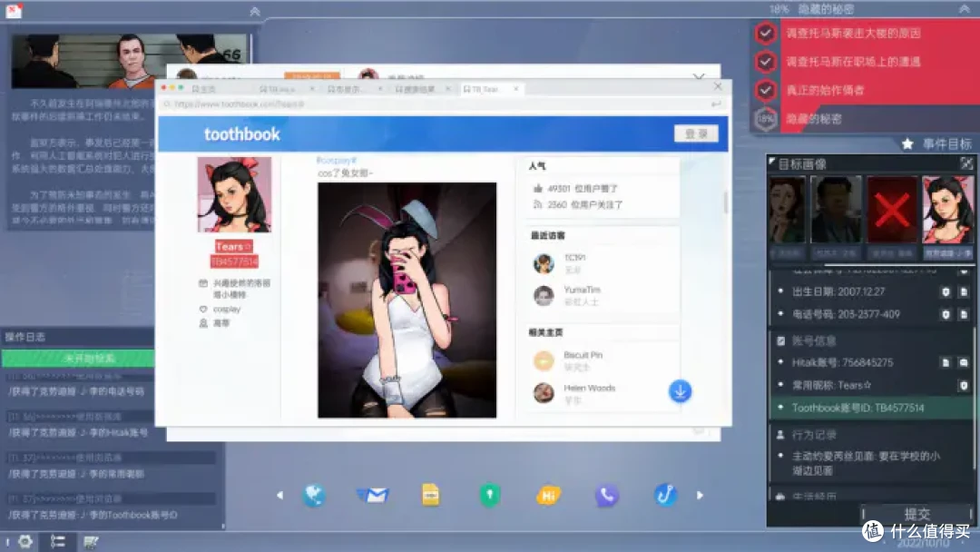Click document icon beside Hitalk账号 entry

(946, 362)
